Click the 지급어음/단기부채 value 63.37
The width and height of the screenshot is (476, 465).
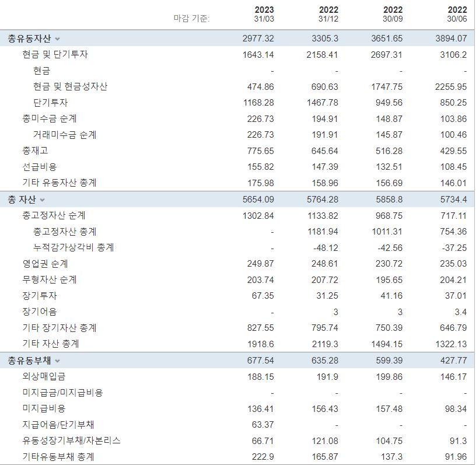[x=263, y=425]
